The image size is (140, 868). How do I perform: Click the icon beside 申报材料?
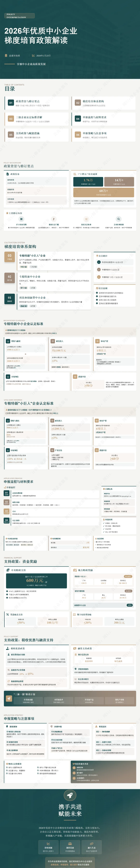tap(104, 519)
